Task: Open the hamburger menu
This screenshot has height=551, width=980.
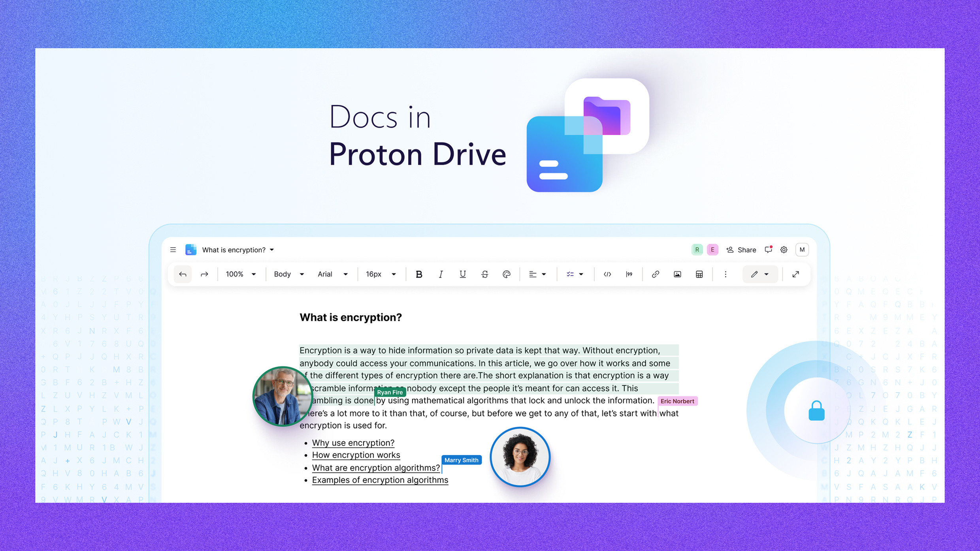Action: pos(173,250)
